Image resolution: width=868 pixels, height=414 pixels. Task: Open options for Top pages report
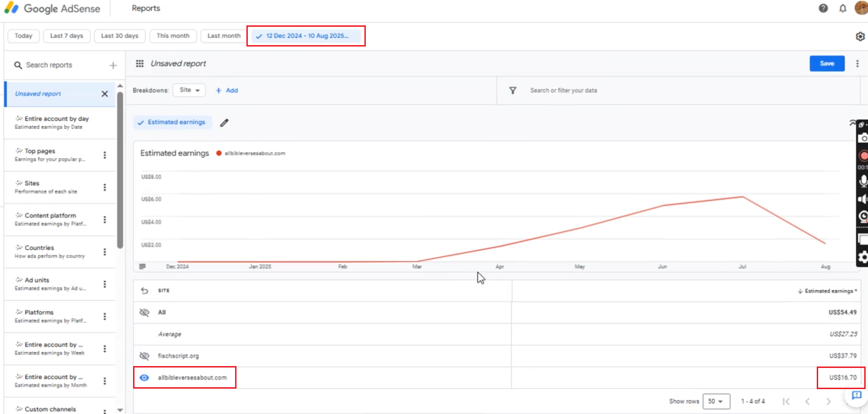pos(104,155)
